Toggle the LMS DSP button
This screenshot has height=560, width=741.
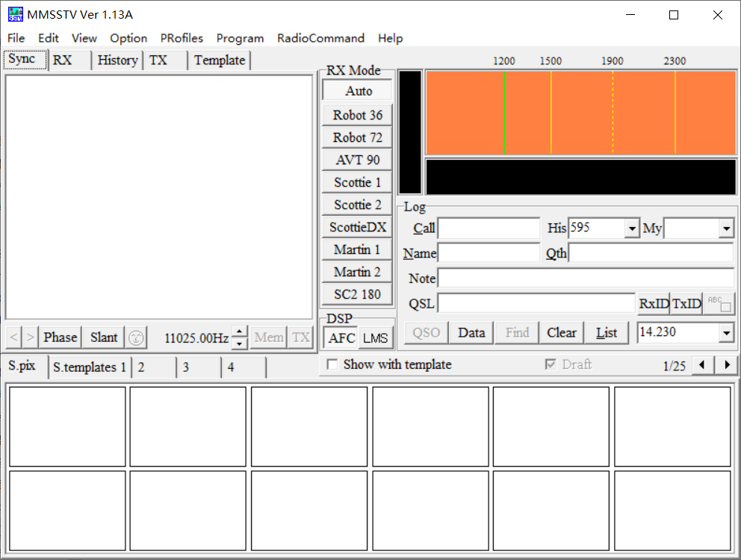coord(375,338)
